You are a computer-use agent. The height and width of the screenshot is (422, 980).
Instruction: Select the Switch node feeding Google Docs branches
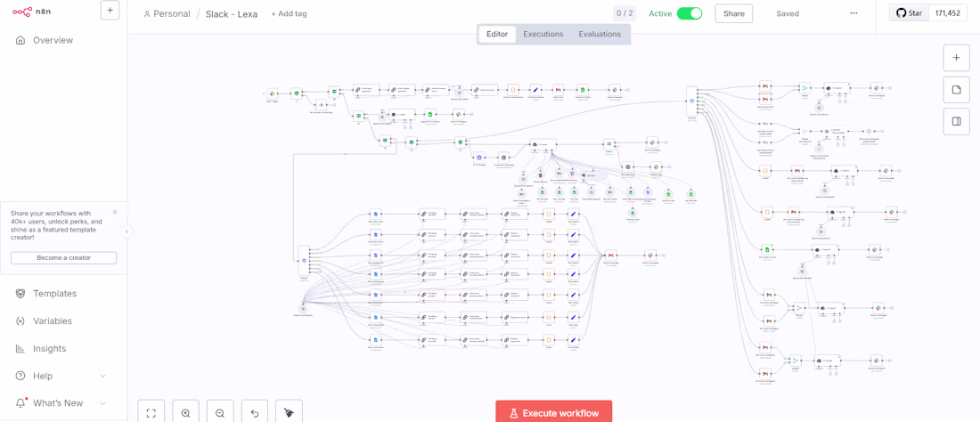[304, 261]
